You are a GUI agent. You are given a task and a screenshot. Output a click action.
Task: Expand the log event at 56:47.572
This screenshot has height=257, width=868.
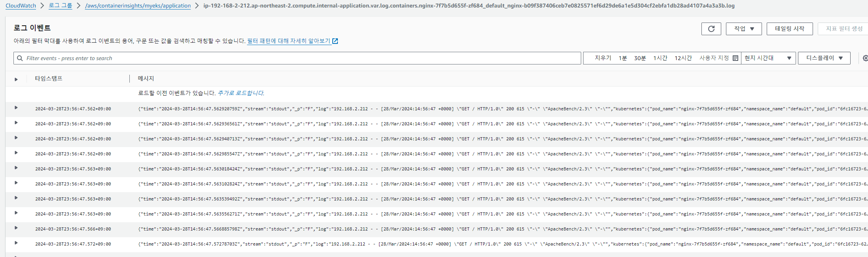click(16, 243)
